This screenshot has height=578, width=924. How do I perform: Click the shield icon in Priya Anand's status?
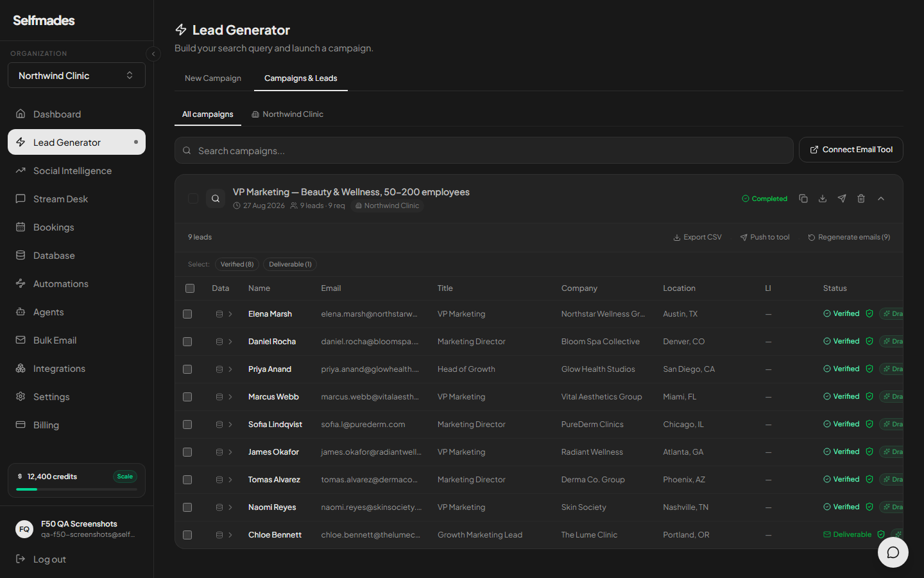coord(869,369)
